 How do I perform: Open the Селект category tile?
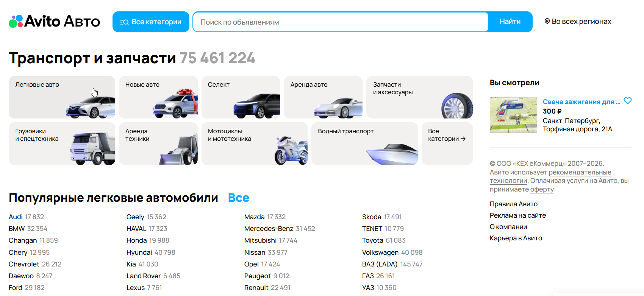click(241, 97)
